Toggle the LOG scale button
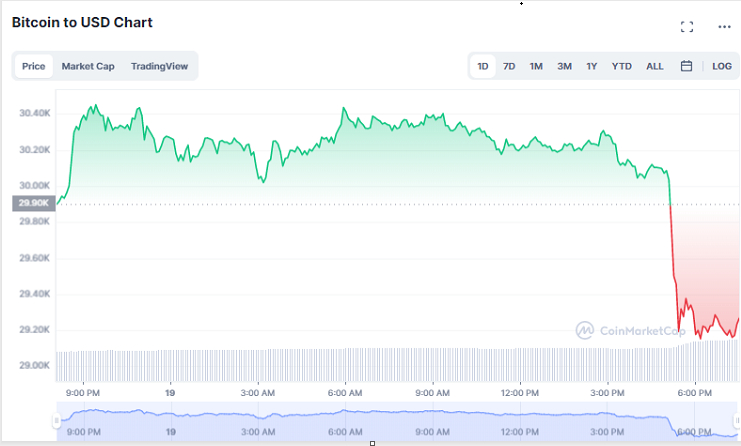This screenshot has height=446, width=741. pyautogui.click(x=721, y=66)
